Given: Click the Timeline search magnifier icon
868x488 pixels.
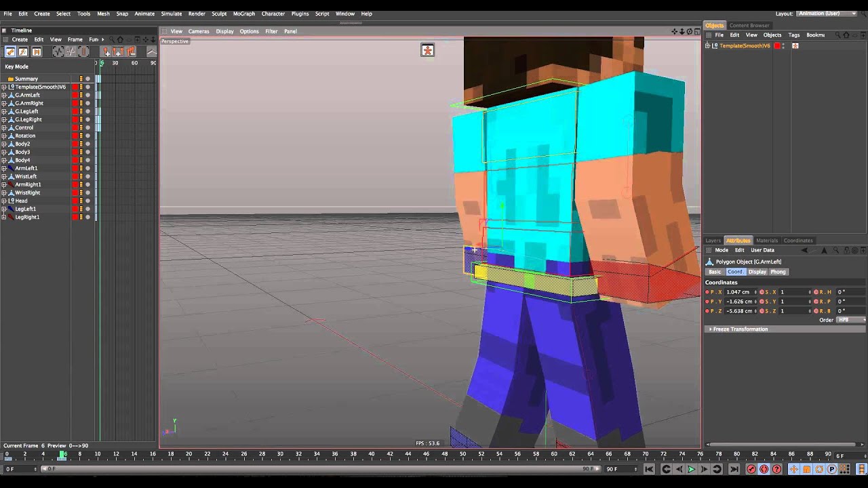Looking at the screenshot, I should pyautogui.click(x=112, y=39).
